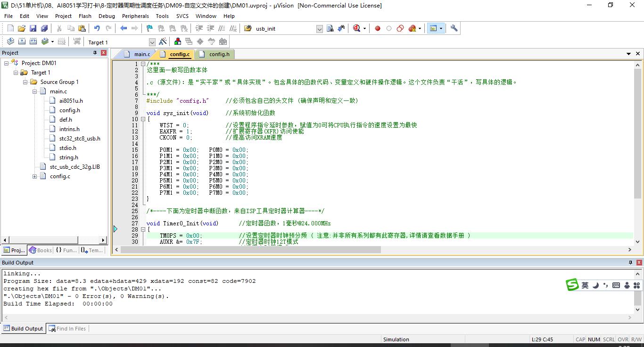Expand the config.c tree node

tap(35, 176)
